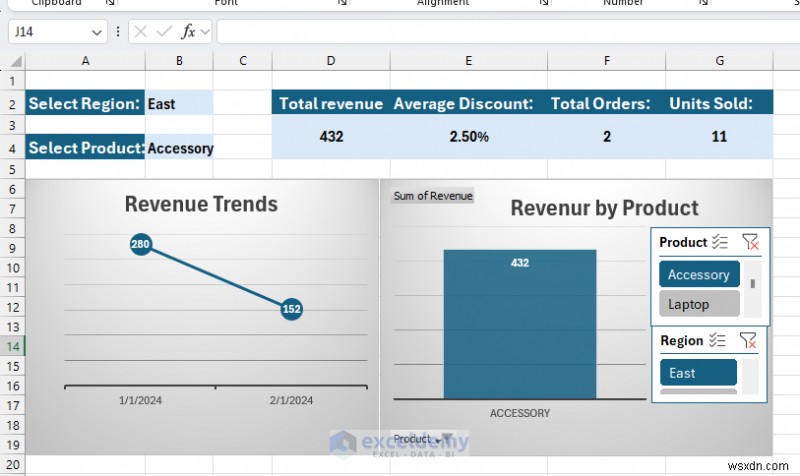Click the Select Product label cell
Image resolution: width=800 pixels, height=476 pixels.
85,148
